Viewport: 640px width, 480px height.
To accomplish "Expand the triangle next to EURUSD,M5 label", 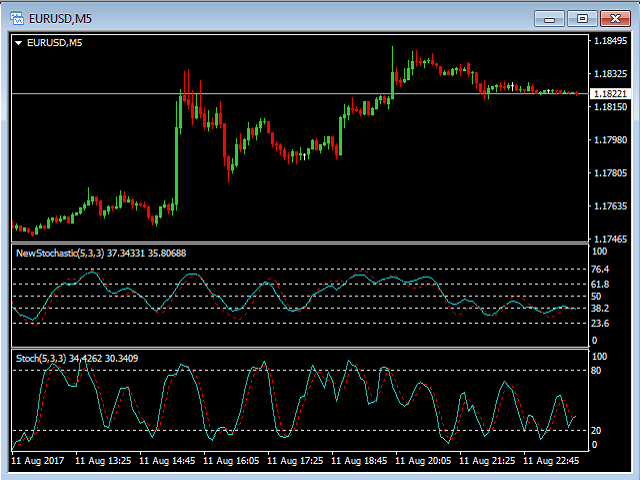I will click(19, 42).
